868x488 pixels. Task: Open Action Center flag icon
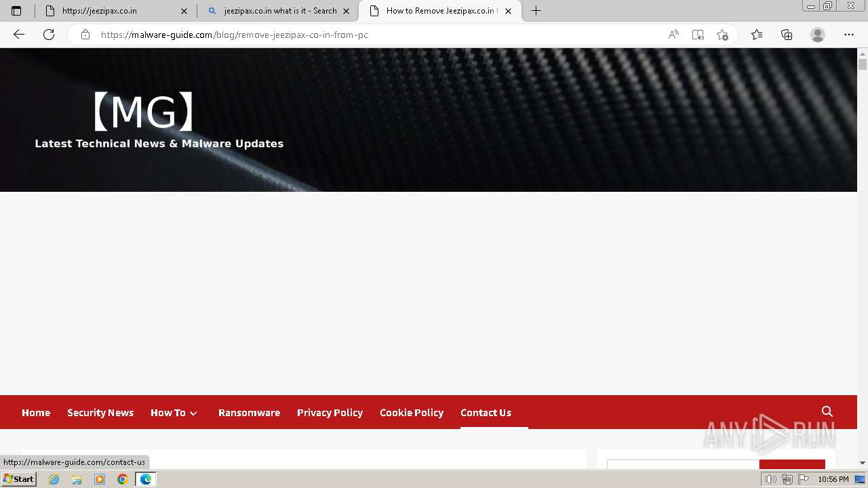click(804, 479)
